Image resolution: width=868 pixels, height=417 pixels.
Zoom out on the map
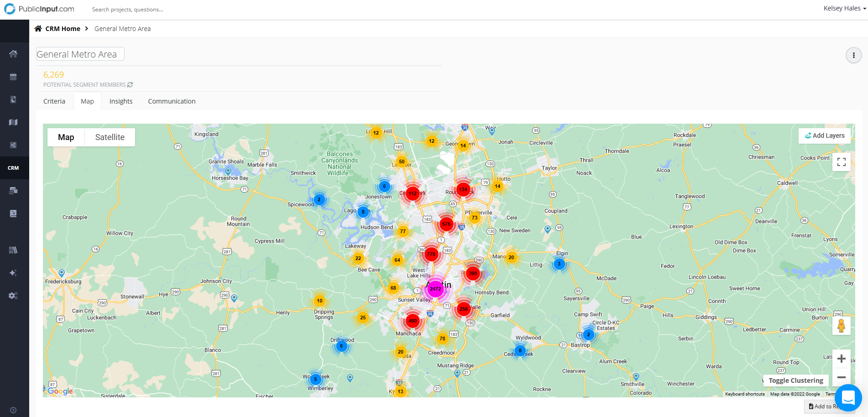(x=841, y=377)
